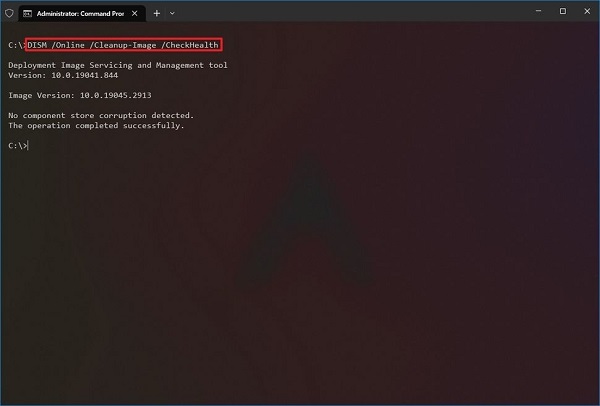The width and height of the screenshot is (600, 406).
Task: Close the terminal window
Action: pos(587,11)
